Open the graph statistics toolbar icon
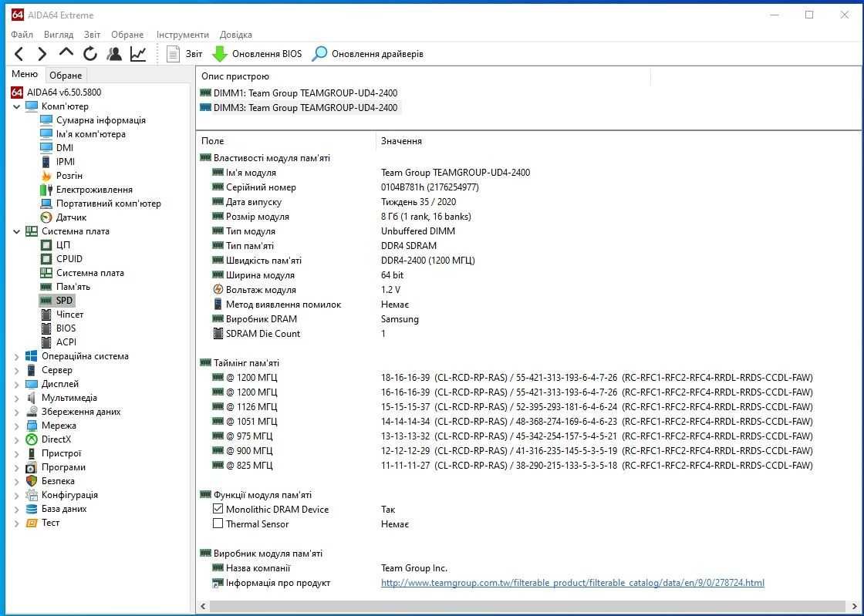864x616 pixels. [x=138, y=54]
